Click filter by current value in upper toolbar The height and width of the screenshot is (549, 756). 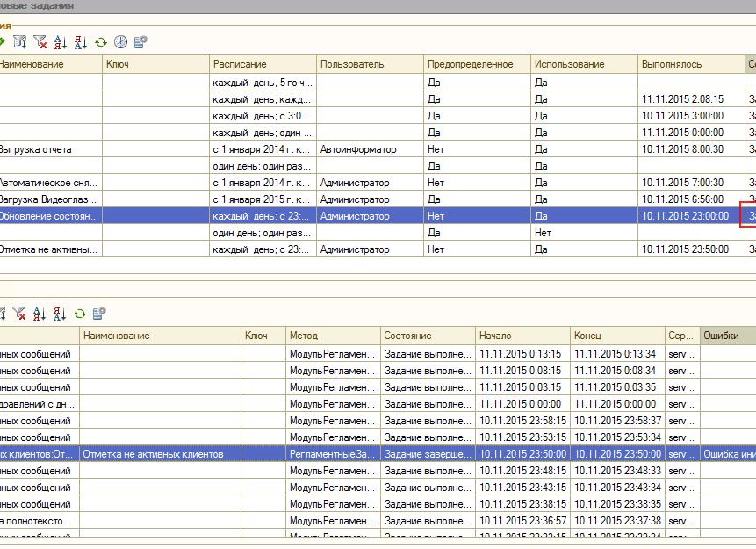pyautogui.click(x=20, y=42)
